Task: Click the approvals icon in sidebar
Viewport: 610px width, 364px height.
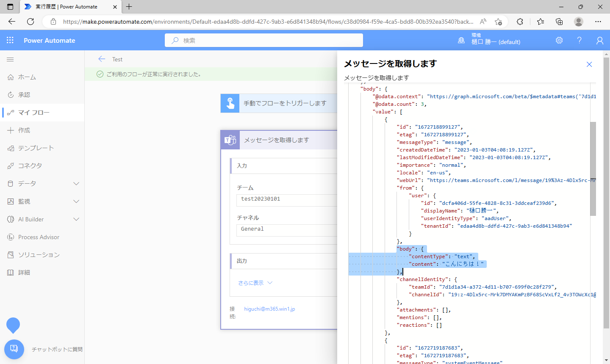Action: click(x=11, y=95)
